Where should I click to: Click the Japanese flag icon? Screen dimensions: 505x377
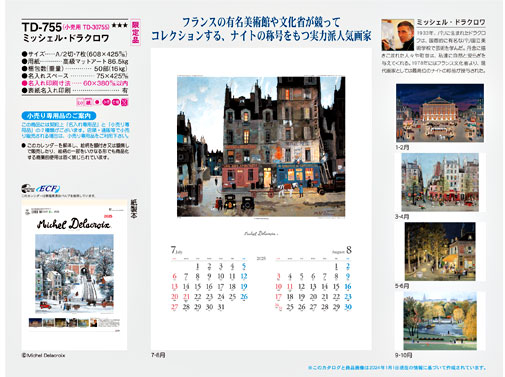point(97,102)
